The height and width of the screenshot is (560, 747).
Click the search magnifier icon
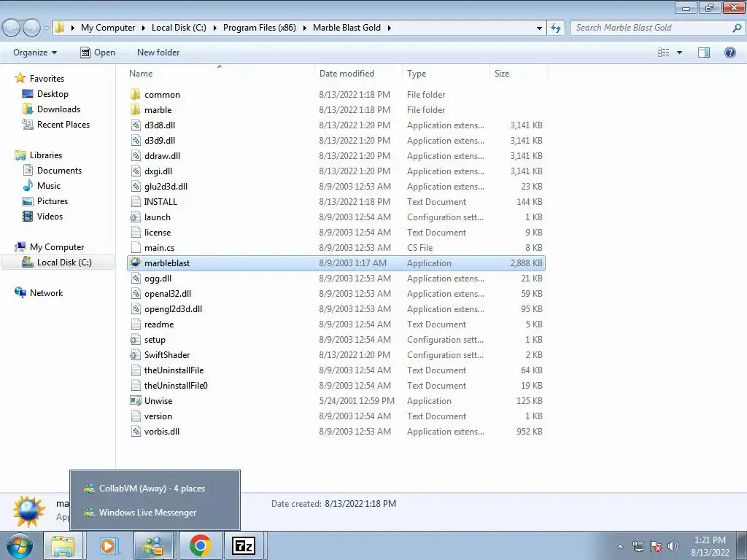[737, 28]
